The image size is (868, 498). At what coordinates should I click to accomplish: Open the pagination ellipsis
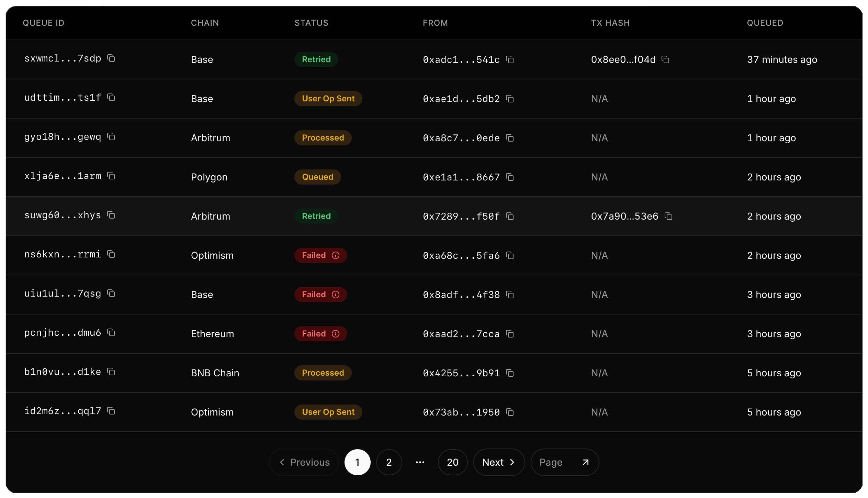point(420,462)
